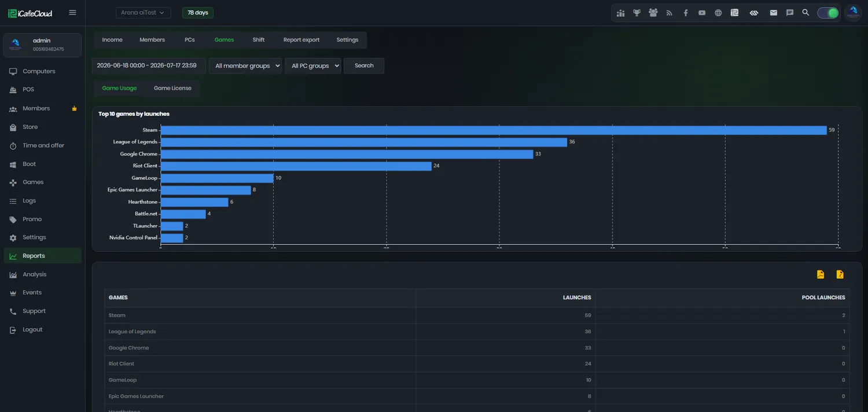The image size is (868, 412).
Task: Click the globe website icon
Action: 718,13
